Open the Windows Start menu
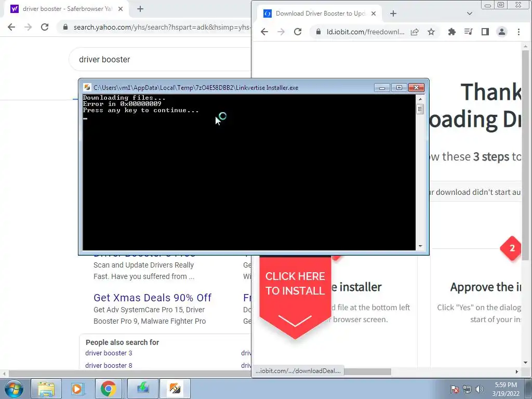 coord(14,389)
